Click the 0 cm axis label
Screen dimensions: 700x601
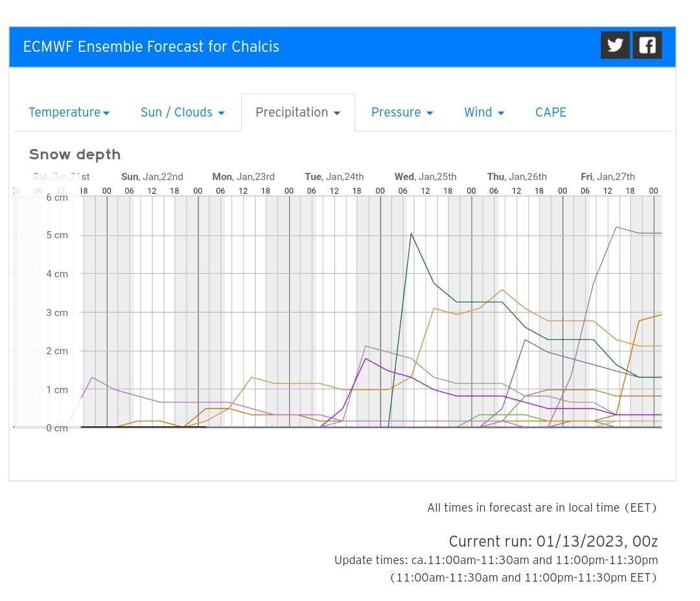[x=57, y=428]
